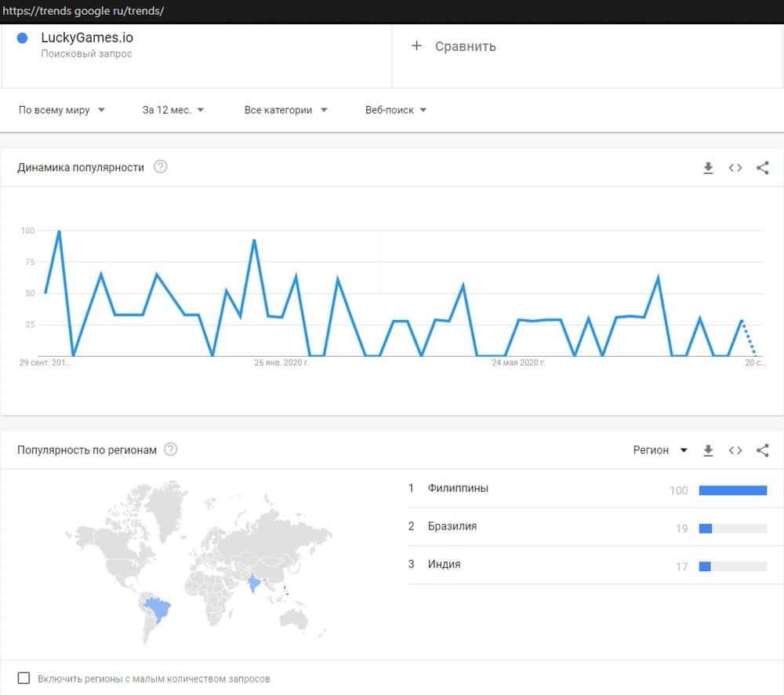Click the blue LuckyGames.io color dot

point(22,38)
